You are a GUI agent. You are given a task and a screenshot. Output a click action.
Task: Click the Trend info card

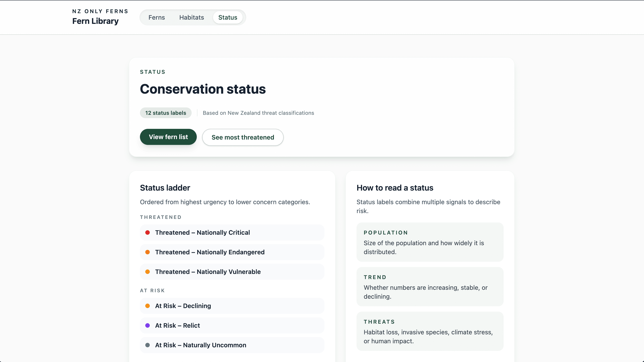click(x=429, y=286)
